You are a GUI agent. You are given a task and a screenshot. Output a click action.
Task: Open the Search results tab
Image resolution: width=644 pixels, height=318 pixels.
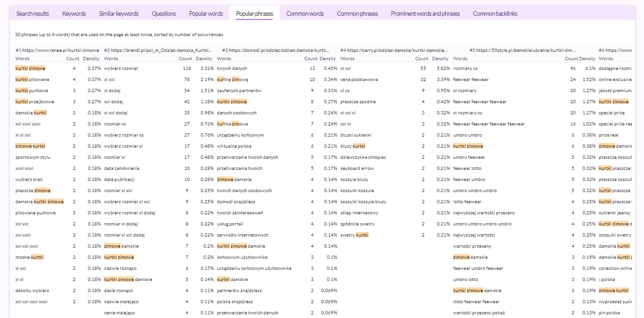point(32,13)
